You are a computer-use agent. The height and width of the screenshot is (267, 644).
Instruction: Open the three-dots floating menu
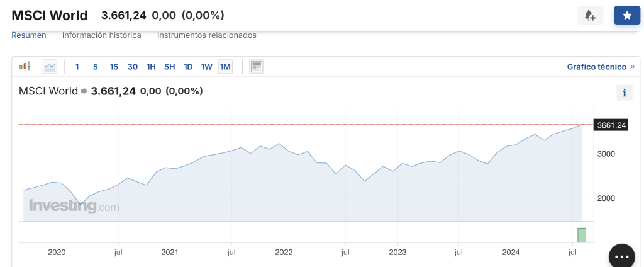click(626, 257)
